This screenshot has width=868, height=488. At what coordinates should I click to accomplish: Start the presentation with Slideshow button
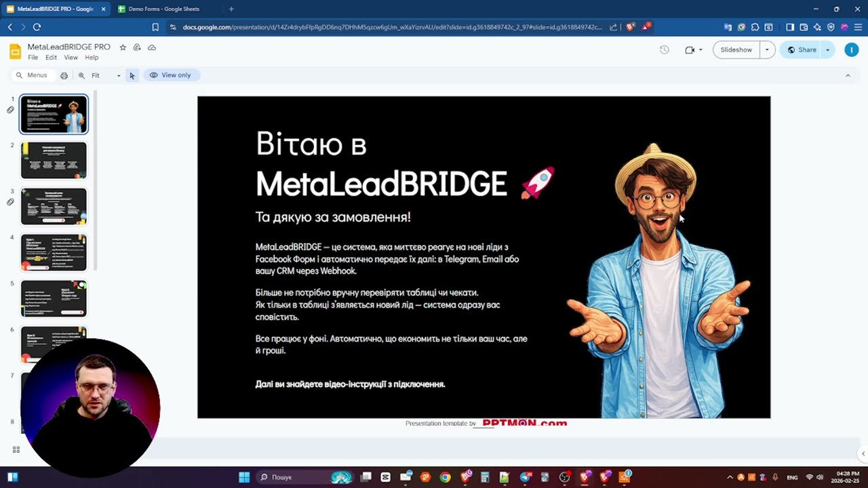(736, 49)
